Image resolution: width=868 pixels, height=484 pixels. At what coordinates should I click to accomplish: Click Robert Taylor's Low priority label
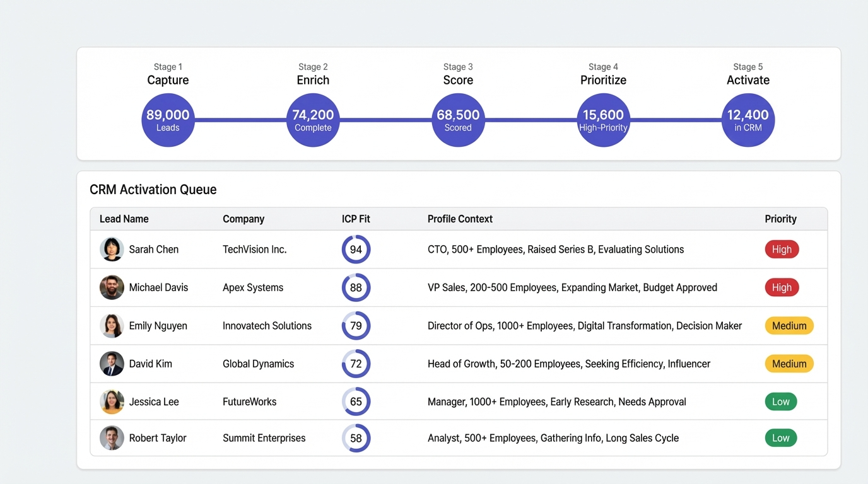click(x=781, y=438)
